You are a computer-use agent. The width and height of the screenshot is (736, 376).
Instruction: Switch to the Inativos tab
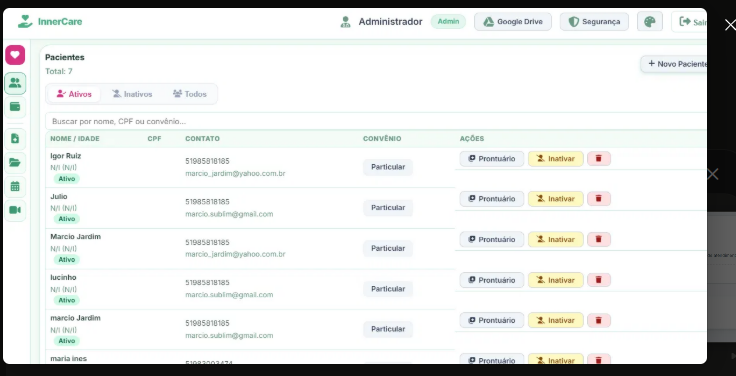click(132, 94)
